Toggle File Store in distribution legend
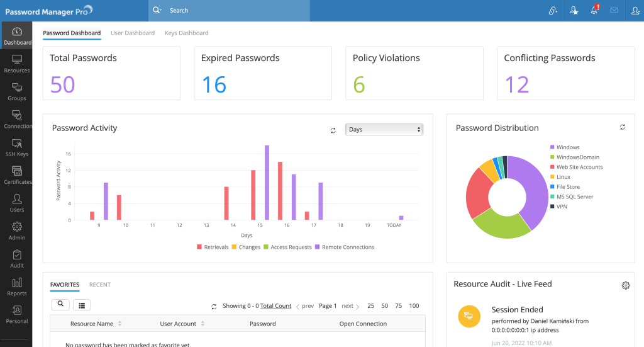This screenshot has height=347, width=644. click(565, 186)
